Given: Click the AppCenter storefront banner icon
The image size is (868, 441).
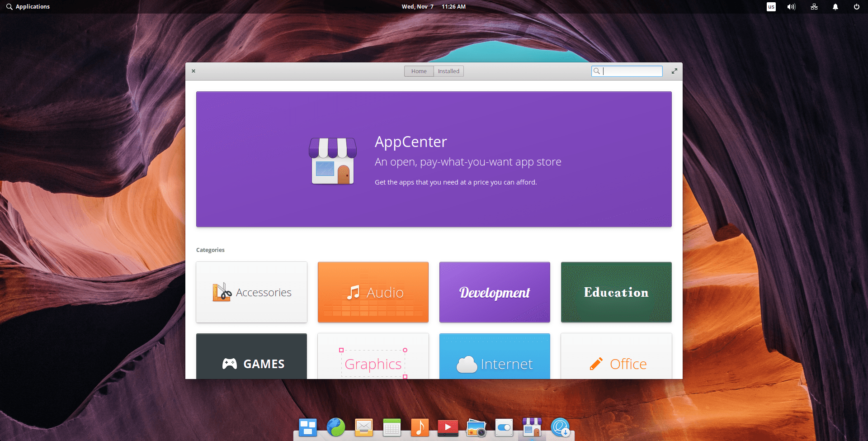Looking at the screenshot, I should (333, 161).
